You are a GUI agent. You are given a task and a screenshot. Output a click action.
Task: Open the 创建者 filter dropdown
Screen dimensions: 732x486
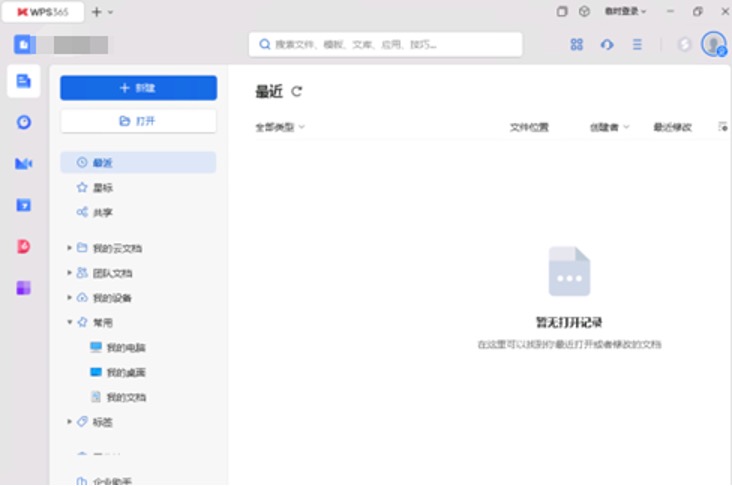(x=609, y=127)
